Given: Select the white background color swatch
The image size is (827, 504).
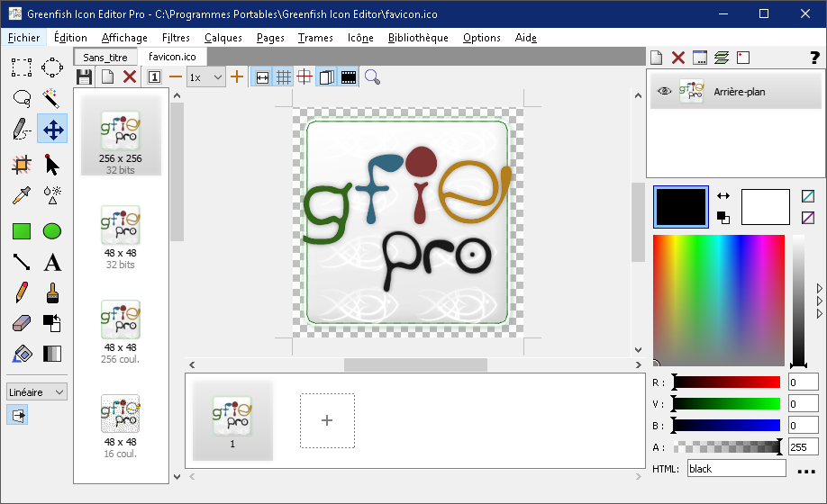Looking at the screenshot, I should 766,207.
